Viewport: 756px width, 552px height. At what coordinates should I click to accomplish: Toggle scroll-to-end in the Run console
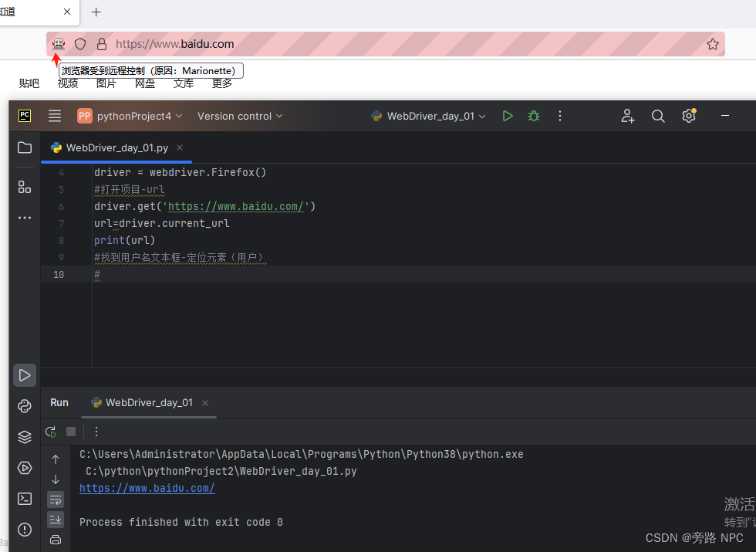55,519
